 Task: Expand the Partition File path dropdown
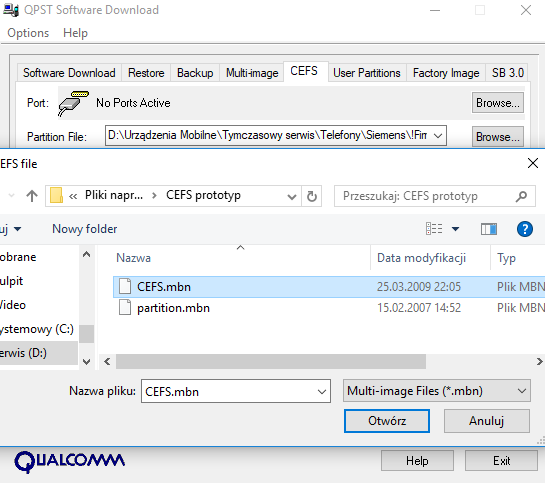click(438, 136)
